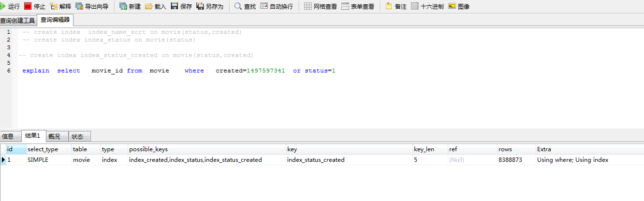Click the 'explain' keyword in line 6
The image size is (644, 201).
[36, 71]
